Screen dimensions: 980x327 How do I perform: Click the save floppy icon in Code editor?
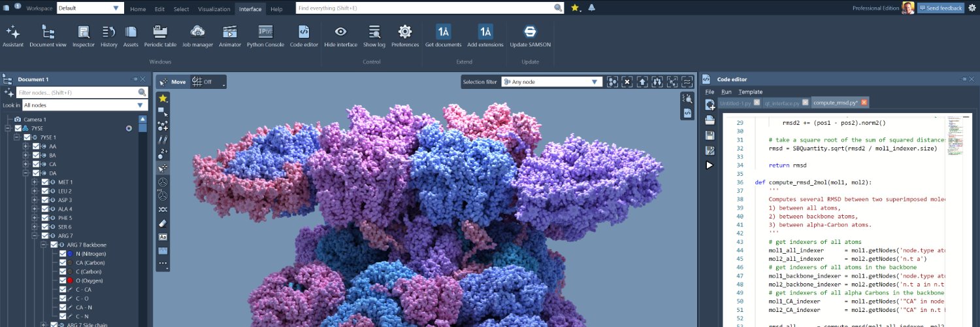pyautogui.click(x=710, y=135)
